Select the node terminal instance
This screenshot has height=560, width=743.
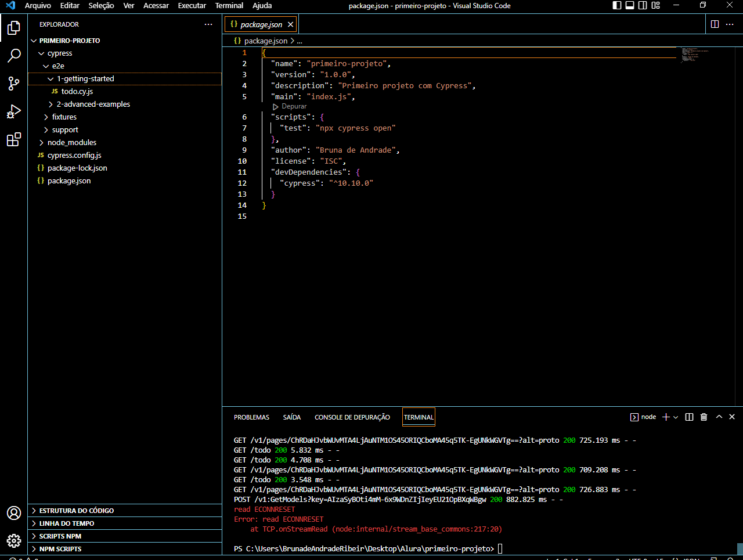[643, 417]
